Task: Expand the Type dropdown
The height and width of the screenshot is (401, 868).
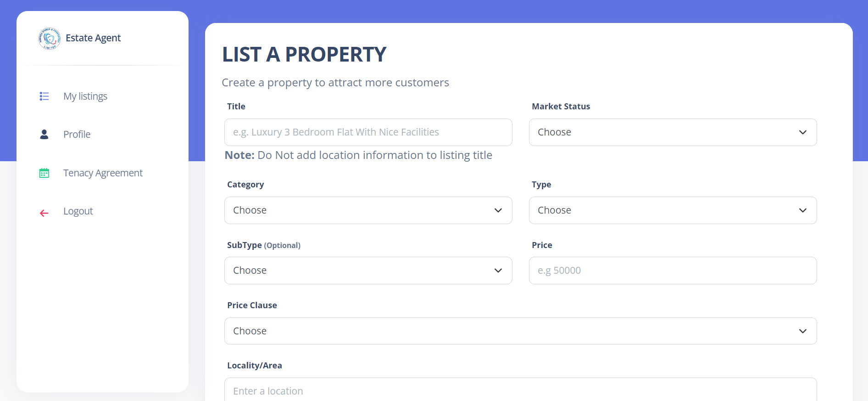Action: point(673,210)
